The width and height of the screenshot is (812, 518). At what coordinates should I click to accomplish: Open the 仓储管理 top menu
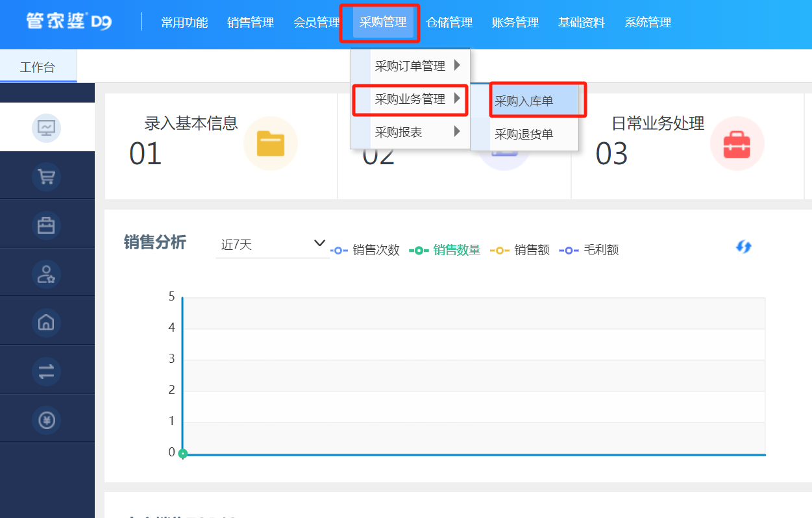pyautogui.click(x=449, y=23)
